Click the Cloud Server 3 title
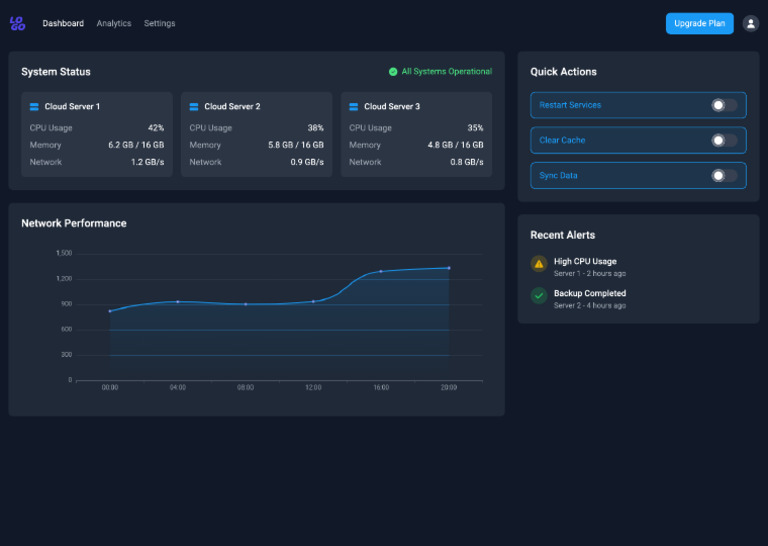 [392, 106]
